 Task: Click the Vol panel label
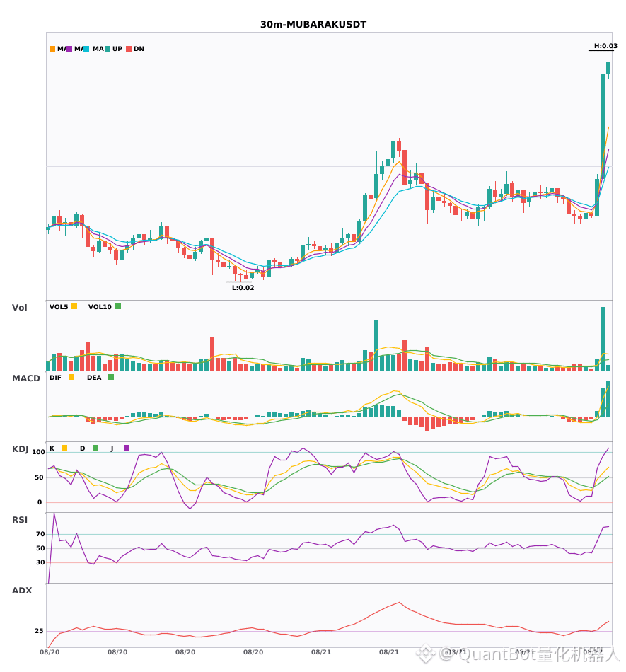[x=20, y=308]
